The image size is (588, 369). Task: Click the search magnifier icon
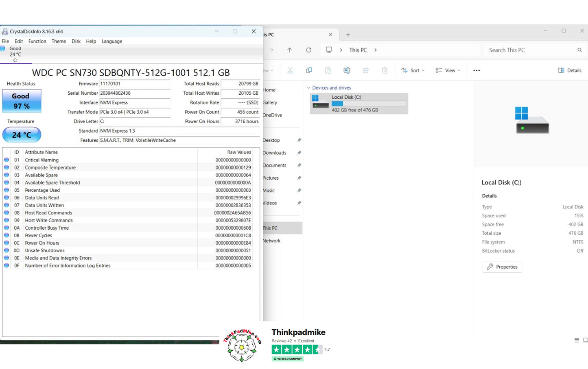[579, 50]
